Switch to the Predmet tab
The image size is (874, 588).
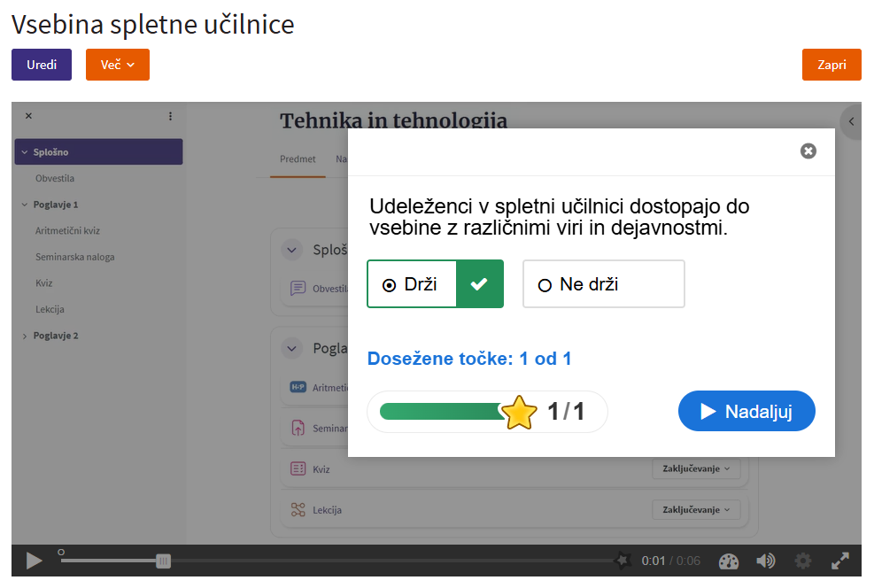tap(298, 159)
